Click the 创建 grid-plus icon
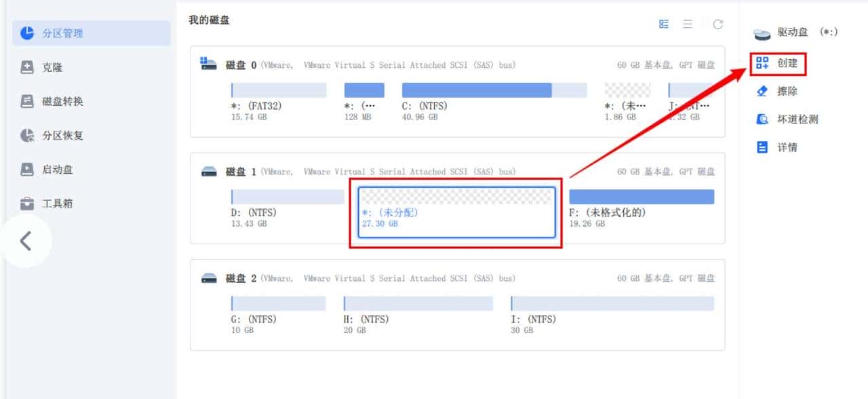 click(x=762, y=63)
